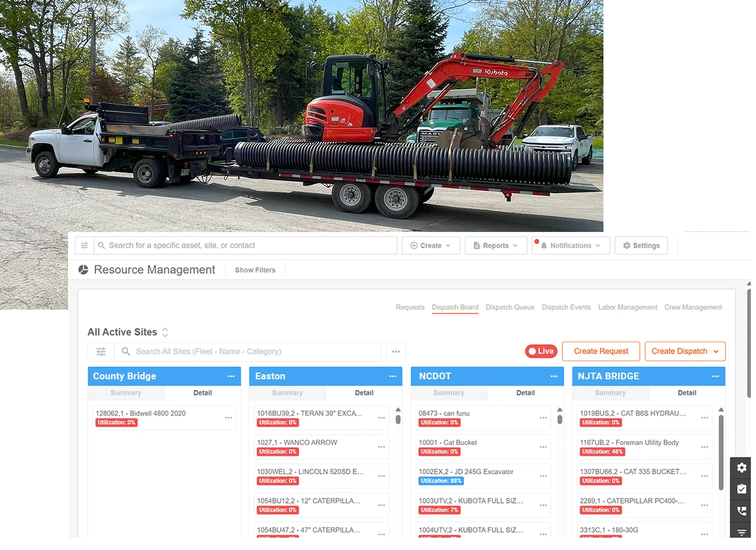
Task: Switch to the Dispatch Queue tab
Action: coord(509,307)
